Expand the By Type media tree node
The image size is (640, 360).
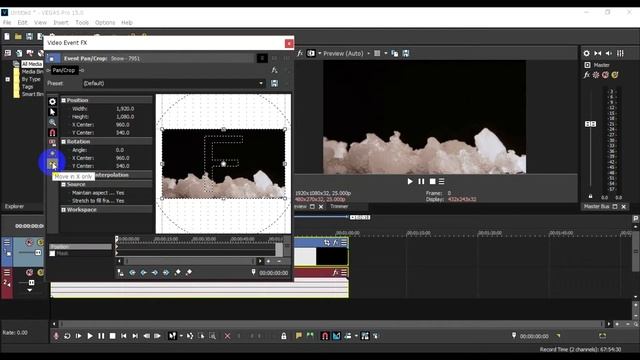(x=8, y=79)
